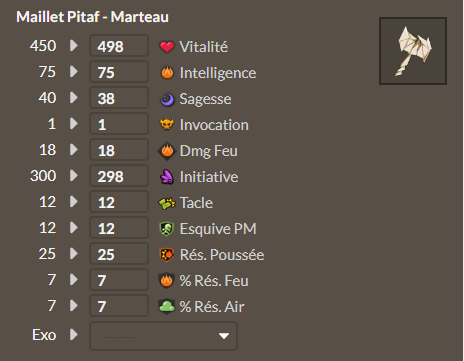Image resolution: width=464 pixels, height=361 pixels.
Task: Click the Maillet Pitaf - Marteau title
Action: pos(92,17)
